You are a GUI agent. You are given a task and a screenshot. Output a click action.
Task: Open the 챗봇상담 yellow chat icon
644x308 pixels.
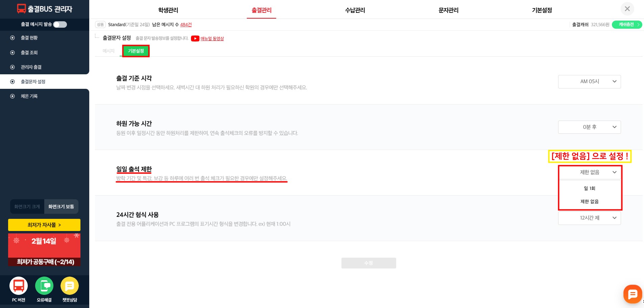[x=70, y=286]
